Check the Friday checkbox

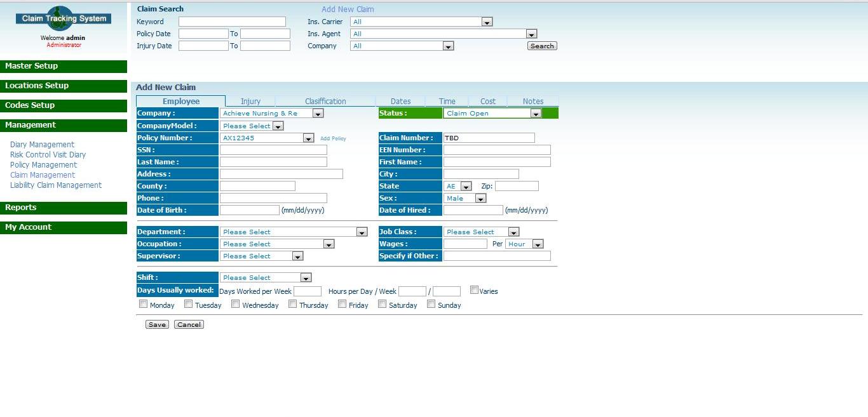tap(342, 304)
